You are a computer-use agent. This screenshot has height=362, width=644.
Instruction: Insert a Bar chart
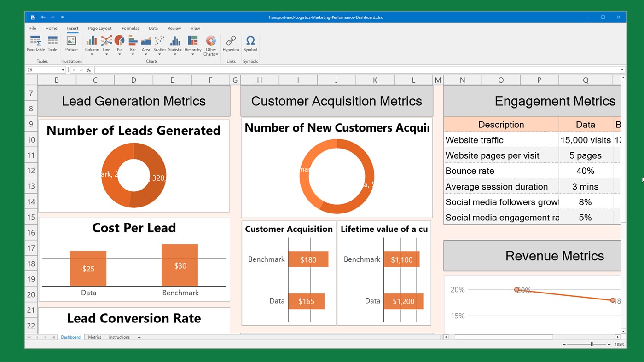[133, 45]
